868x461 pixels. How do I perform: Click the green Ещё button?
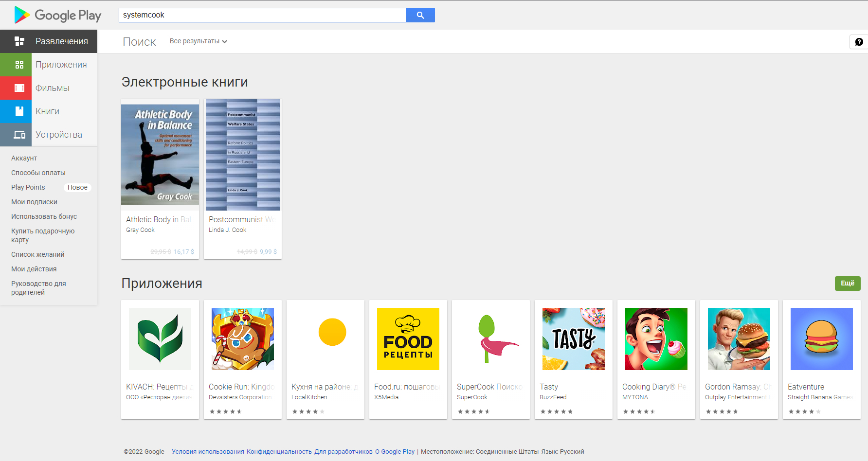pyautogui.click(x=848, y=284)
